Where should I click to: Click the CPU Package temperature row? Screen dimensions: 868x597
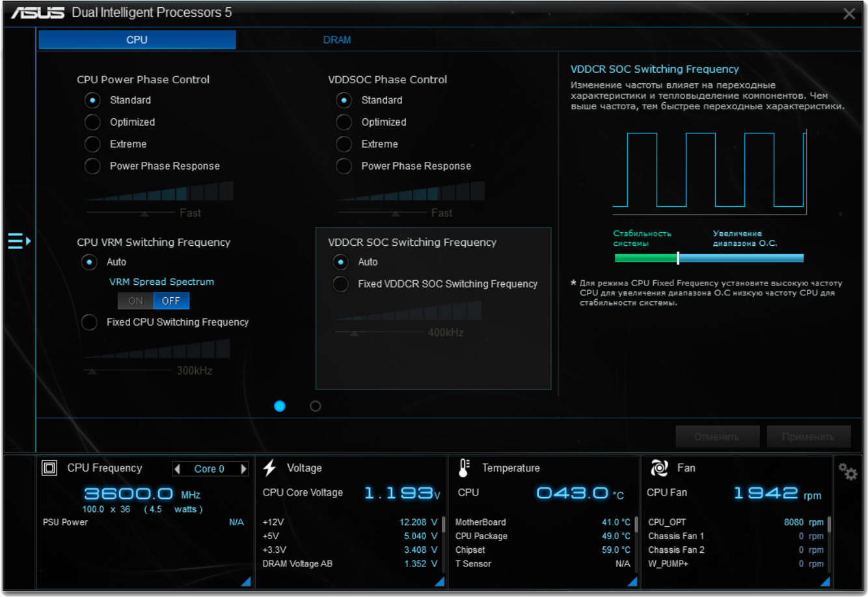(543, 536)
